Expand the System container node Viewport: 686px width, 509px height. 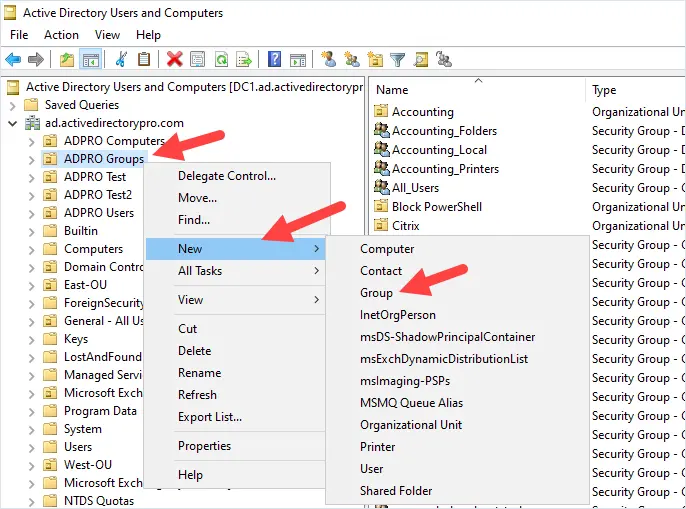[32, 429]
